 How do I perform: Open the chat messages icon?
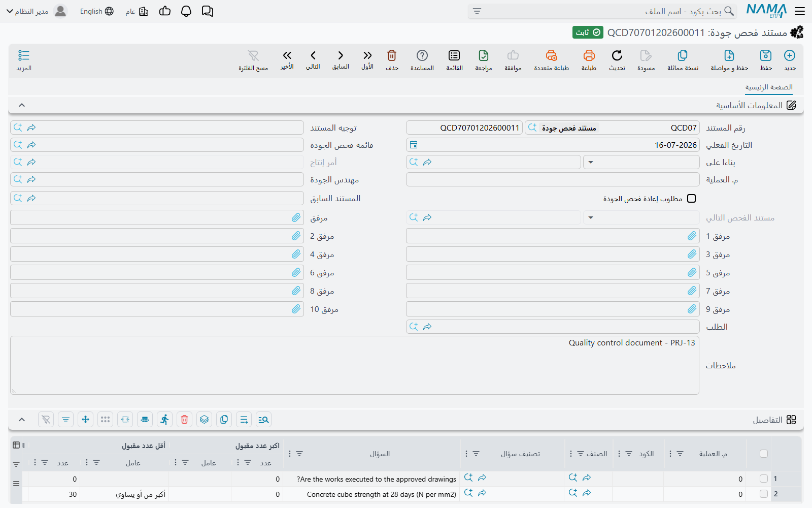point(208,11)
